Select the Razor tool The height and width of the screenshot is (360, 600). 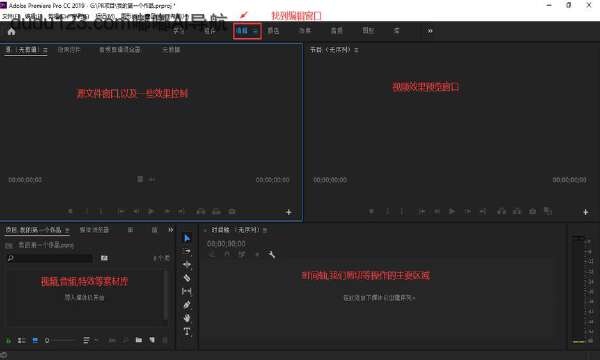coord(187,278)
